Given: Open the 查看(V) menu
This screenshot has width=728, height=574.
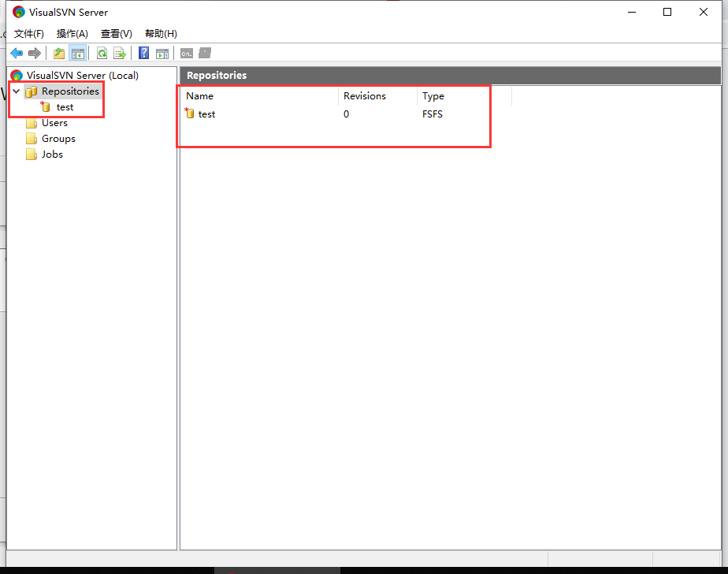Looking at the screenshot, I should point(117,33).
